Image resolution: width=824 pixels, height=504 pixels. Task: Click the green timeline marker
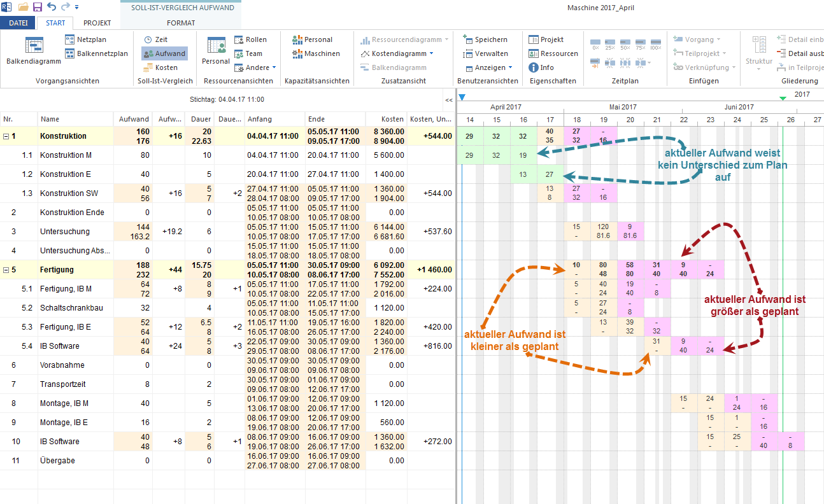click(783, 98)
